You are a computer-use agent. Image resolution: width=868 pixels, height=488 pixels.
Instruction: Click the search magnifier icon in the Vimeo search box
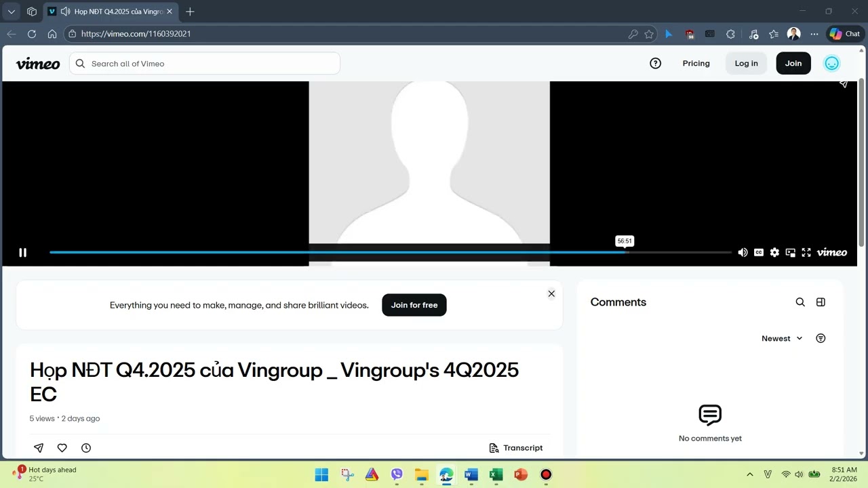click(x=80, y=64)
